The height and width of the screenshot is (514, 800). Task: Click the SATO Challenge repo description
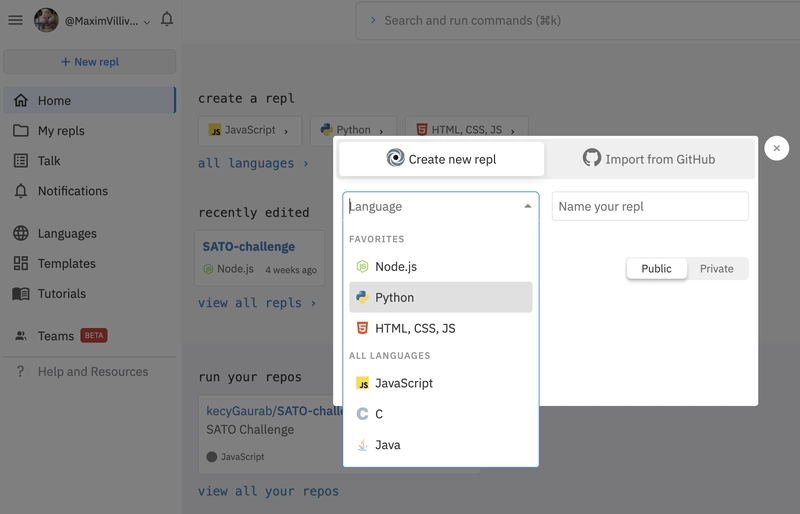click(250, 430)
